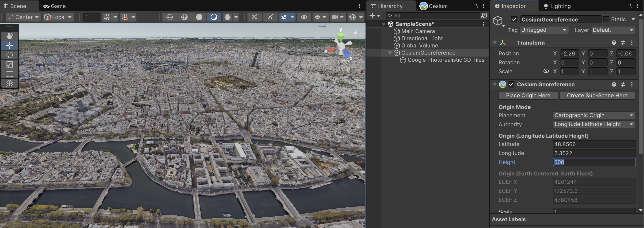Switch to the Cesium tab
Viewport: 644px width, 228px height.
(x=434, y=6)
